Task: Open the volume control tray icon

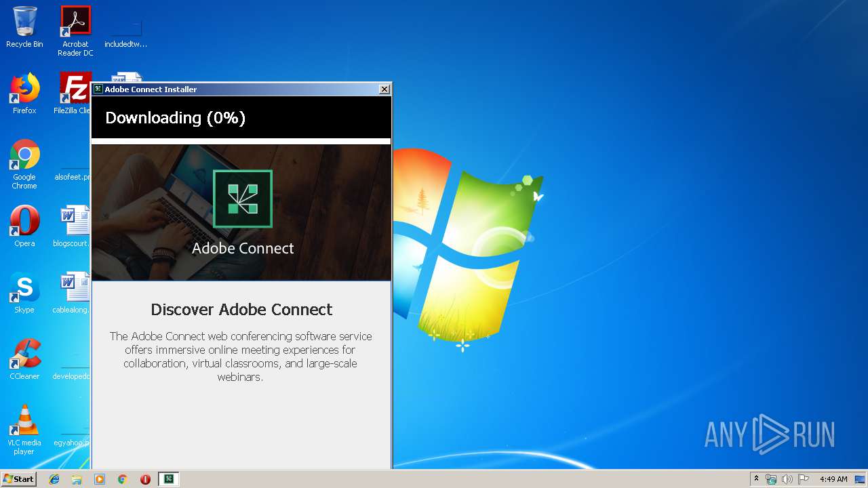Action: tap(787, 479)
